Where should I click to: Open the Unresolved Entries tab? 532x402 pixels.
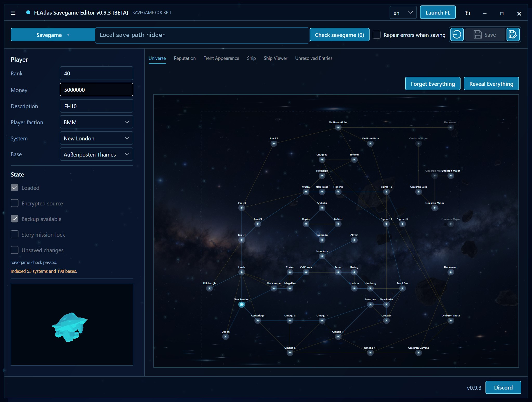coord(314,58)
